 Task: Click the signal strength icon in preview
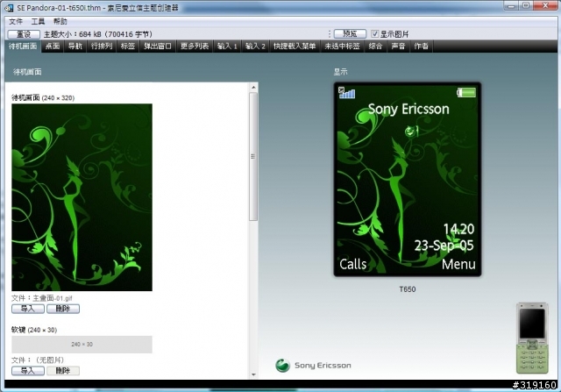tap(347, 93)
